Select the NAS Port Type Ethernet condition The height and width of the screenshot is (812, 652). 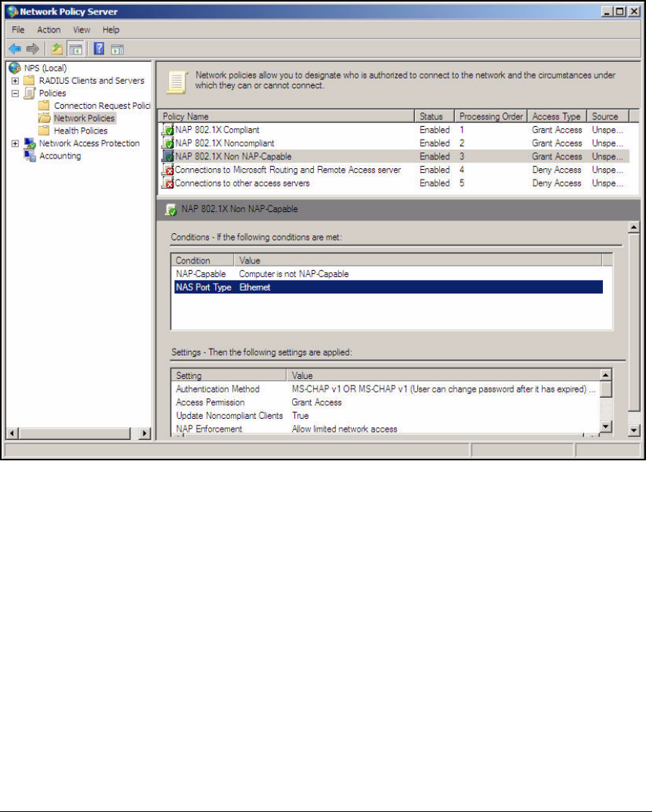tap(389, 288)
